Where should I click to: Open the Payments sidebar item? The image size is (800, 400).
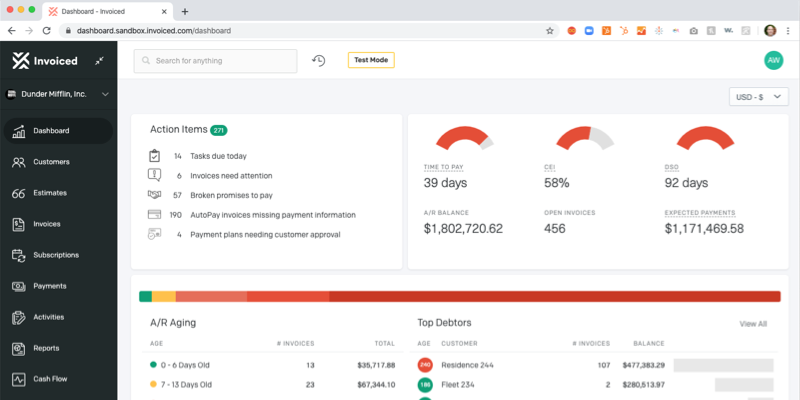click(58, 286)
